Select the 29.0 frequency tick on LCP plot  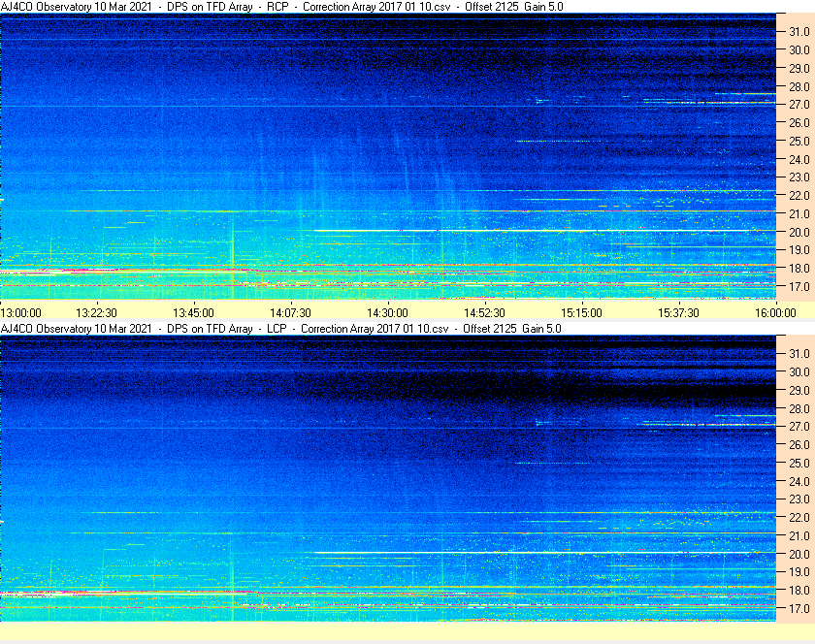click(x=799, y=390)
